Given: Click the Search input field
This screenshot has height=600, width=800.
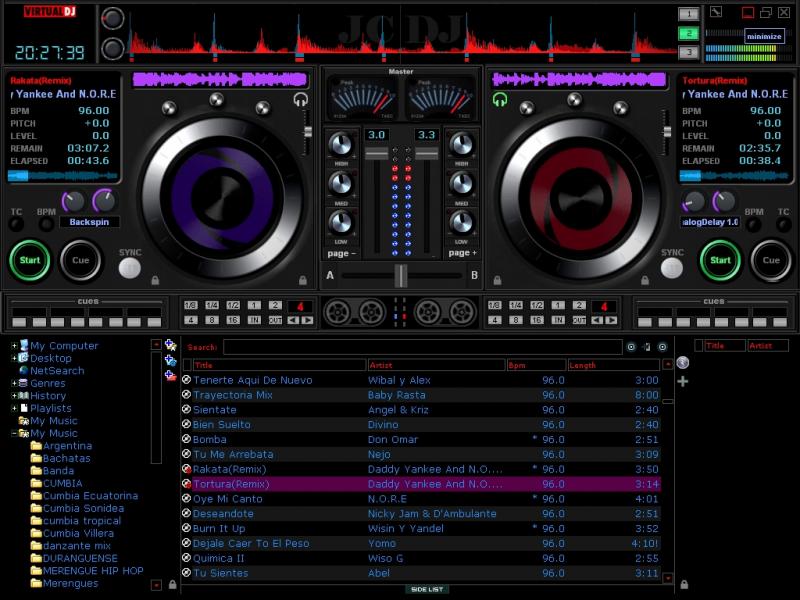Looking at the screenshot, I should [x=422, y=347].
